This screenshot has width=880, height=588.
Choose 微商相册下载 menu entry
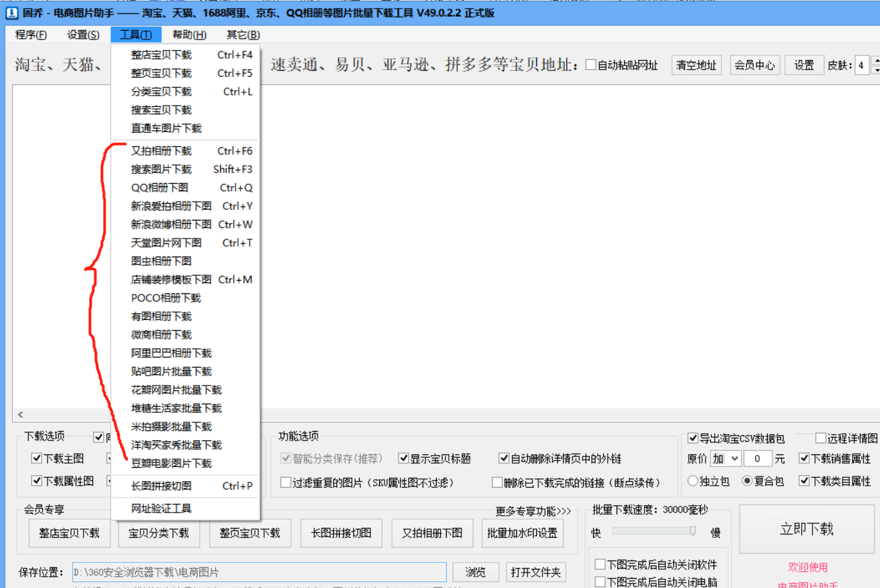(185, 335)
